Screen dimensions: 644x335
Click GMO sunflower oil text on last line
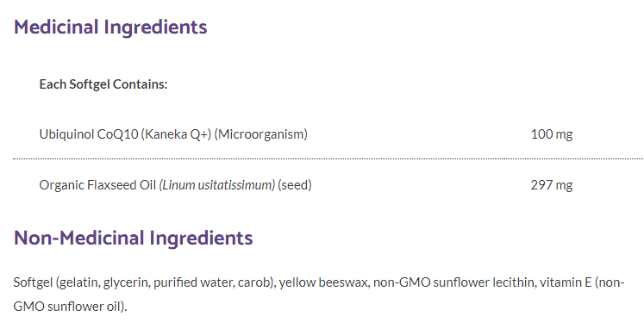pyautogui.click(x=67, y=307)
